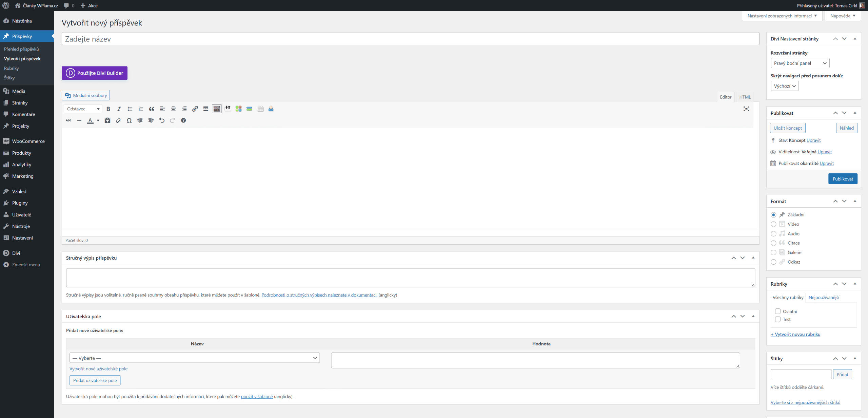The image size is (868, 418).
Task: Open the Média admin menu
Action: pyautogui.click(x=27, y=91)
